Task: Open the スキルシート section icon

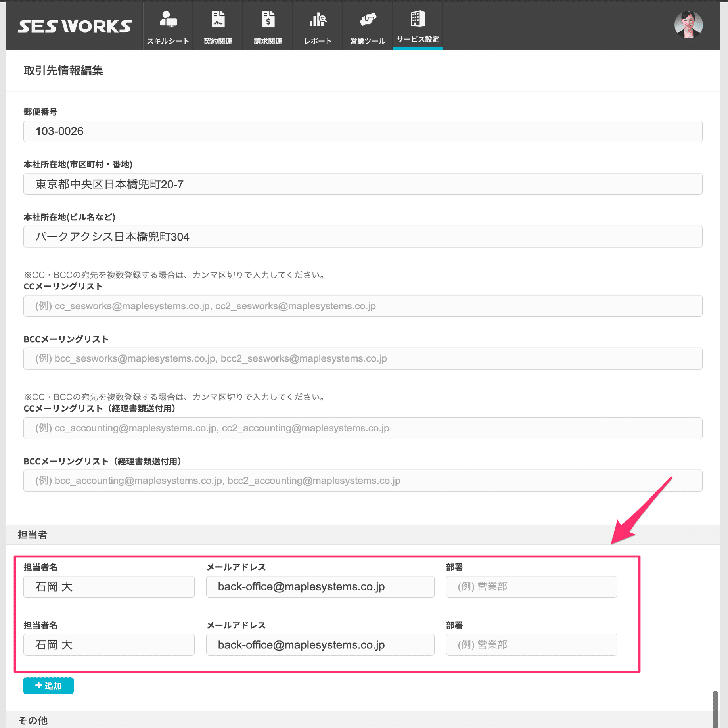Action: (167, 20)
